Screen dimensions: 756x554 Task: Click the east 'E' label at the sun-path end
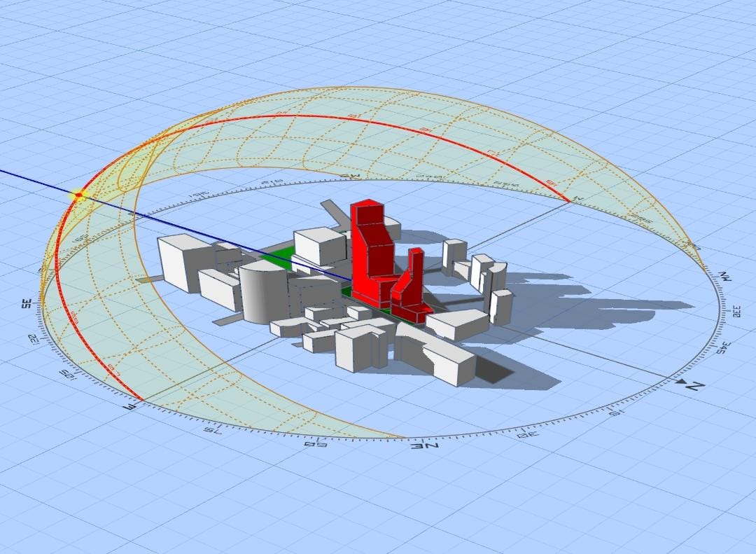129,407
